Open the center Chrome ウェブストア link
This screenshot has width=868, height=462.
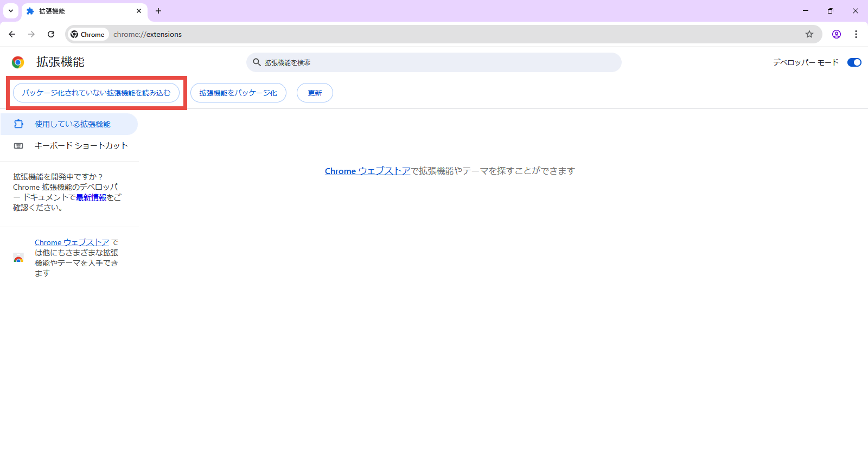368,171
